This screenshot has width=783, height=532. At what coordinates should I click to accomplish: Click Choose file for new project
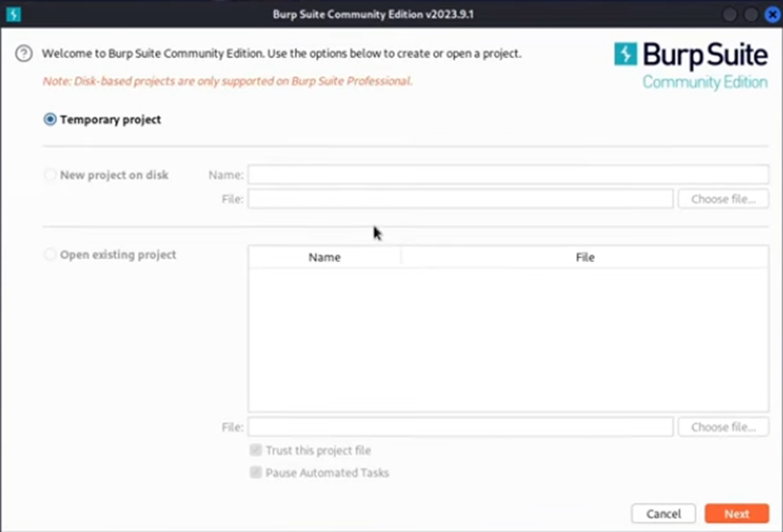[723, 199]
